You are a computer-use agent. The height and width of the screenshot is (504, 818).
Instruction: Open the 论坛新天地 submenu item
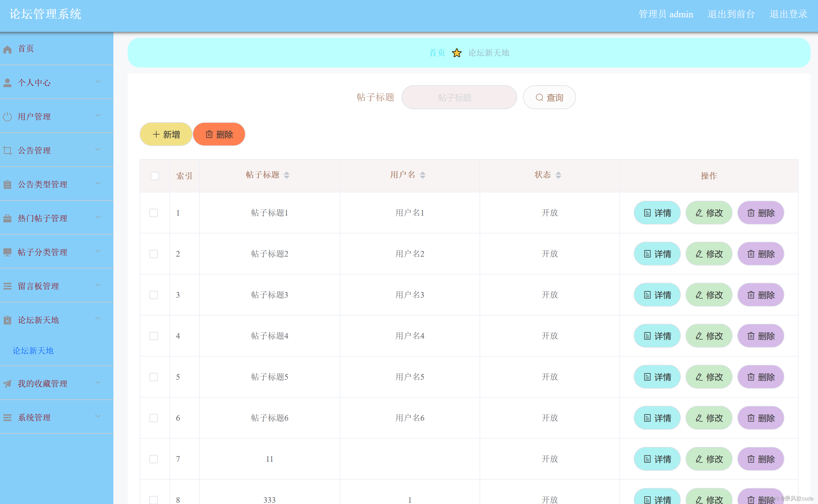tap(33, 351)
